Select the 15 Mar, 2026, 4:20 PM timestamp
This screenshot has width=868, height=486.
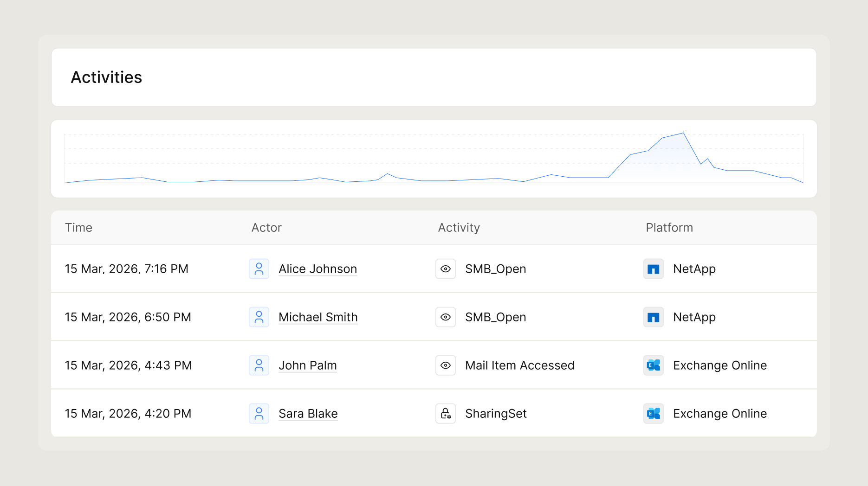pyautogui.click(x=128, y=414)
